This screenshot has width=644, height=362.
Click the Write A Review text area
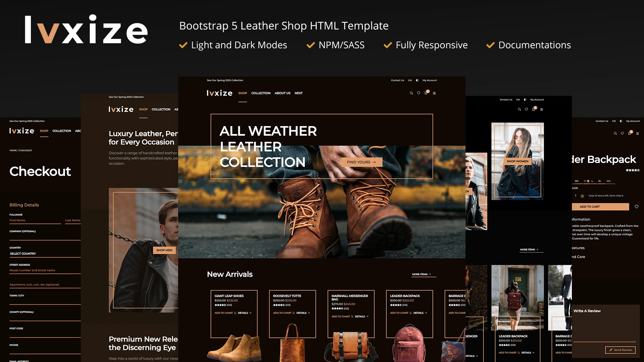click(604, 328)
